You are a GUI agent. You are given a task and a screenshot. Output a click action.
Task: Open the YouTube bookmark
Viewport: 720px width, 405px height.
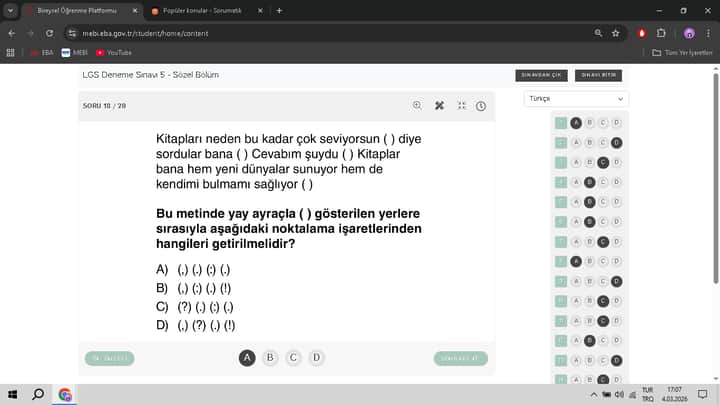[x=113, y=53]
